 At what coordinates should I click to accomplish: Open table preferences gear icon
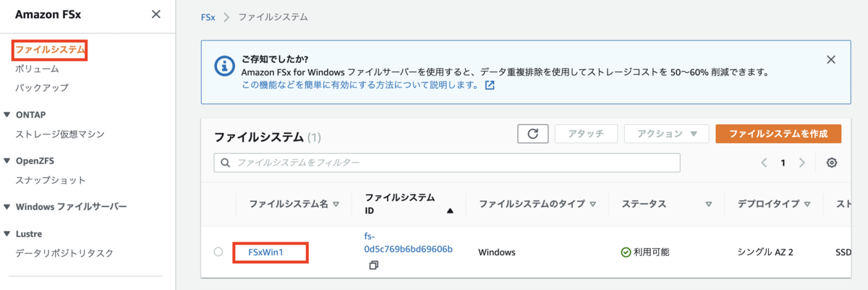[832, 163]
